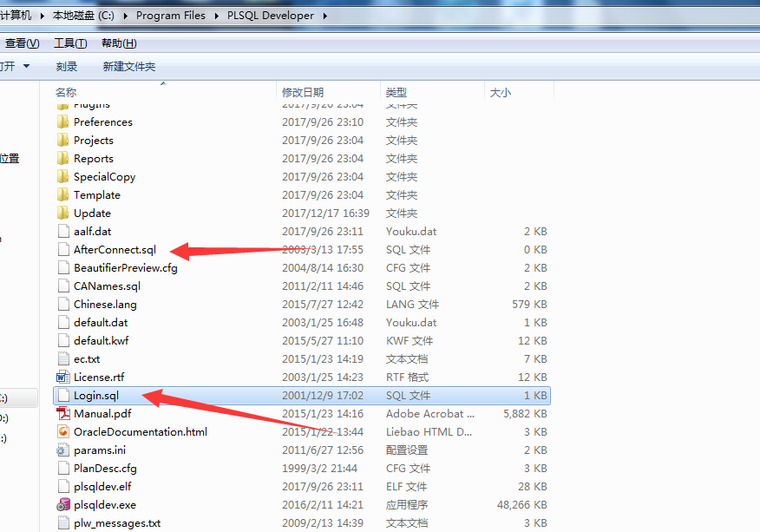Image resolution: width=760 pixels, height=532 pixels.
Task: Open the ec.txt text file icon
Action: (63, 358)
